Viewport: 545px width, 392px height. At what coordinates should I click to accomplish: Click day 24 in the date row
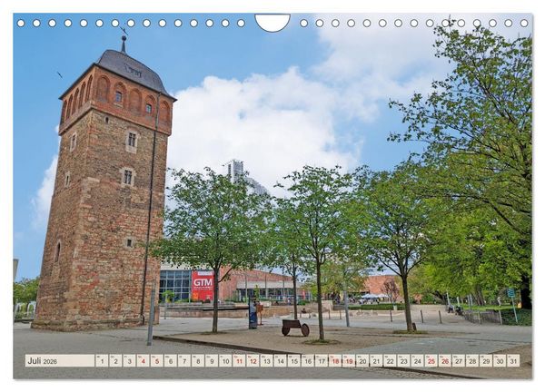click(x=418, y=360)
